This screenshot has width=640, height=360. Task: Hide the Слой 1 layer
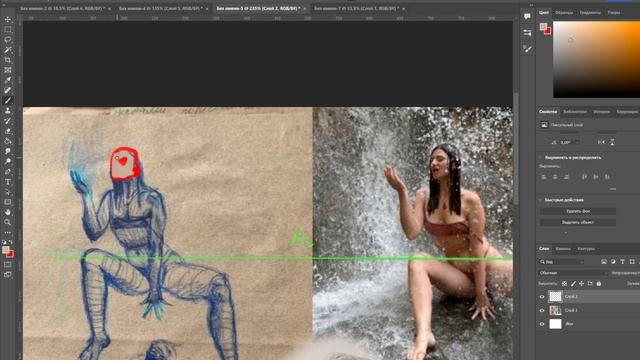542,310
